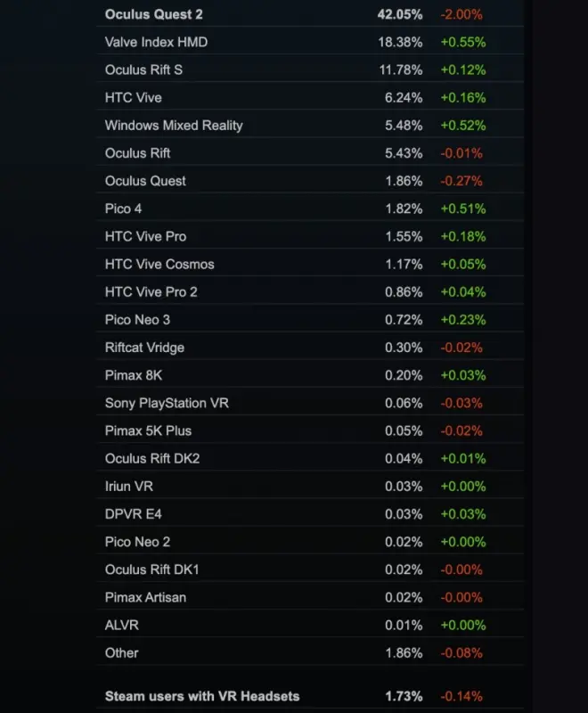Click the +0.55% change for Valve Index
Screen dimensions: 588x713
click(462, 42)
